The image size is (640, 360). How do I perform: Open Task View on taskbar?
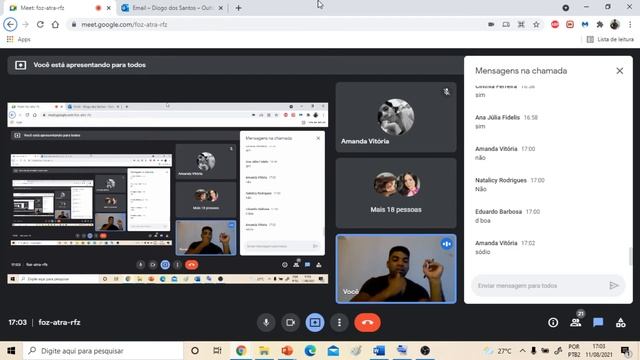point(217,351)
